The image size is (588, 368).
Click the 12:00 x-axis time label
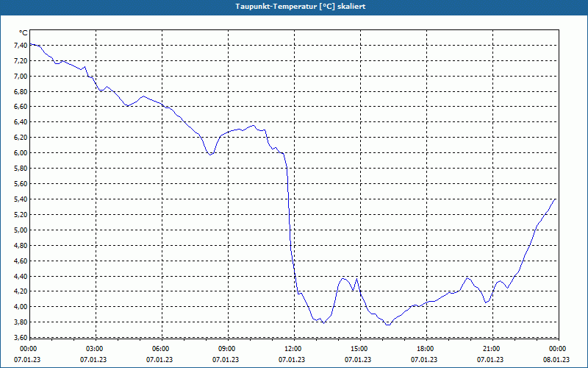[x=295, y=349]
